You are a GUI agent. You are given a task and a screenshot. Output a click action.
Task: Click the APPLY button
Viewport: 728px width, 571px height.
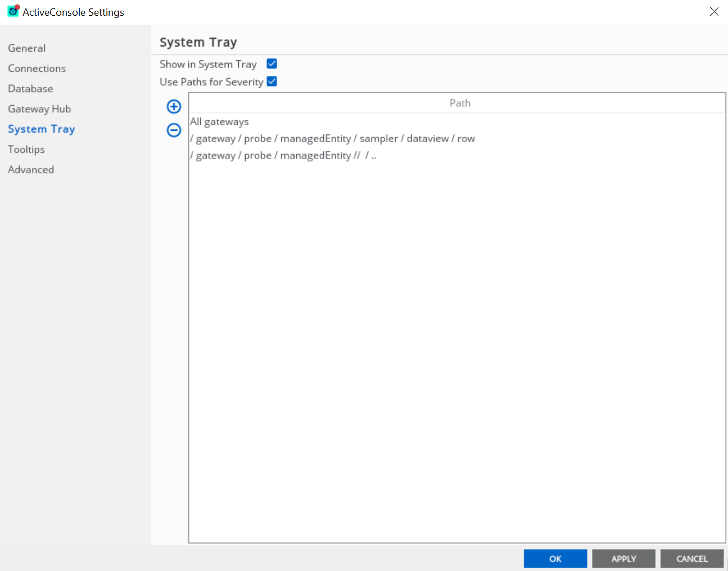click(x=623, y=559)
